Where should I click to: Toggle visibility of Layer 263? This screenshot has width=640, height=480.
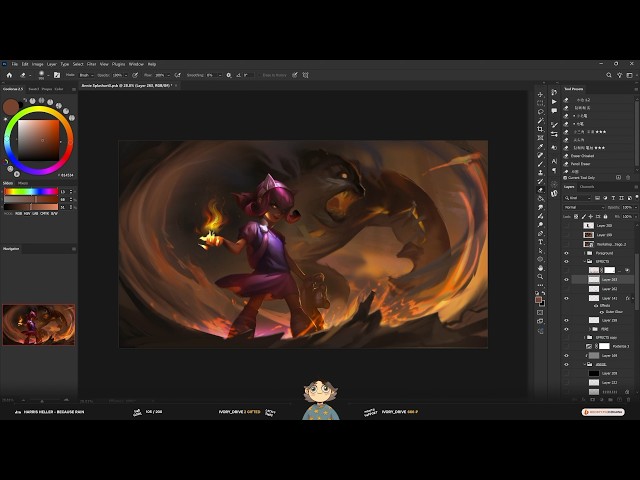click(566, 280)
